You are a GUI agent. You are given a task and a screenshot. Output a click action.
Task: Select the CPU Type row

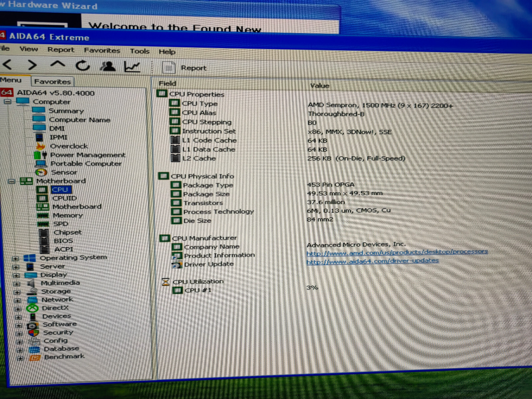311,104
